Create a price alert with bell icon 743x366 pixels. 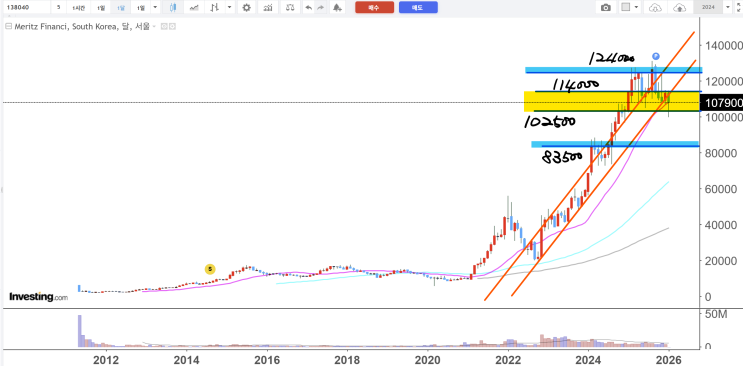[337, 8]
